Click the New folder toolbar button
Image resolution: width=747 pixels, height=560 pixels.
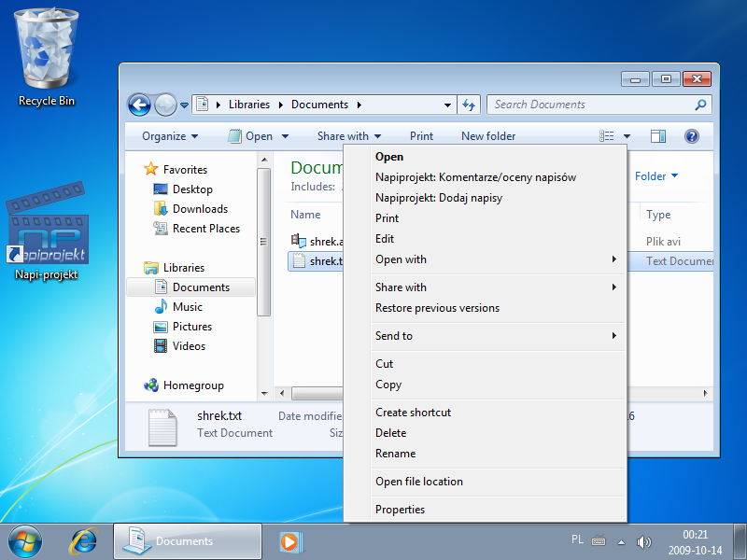pyautogui.click(x=488, y=136)
